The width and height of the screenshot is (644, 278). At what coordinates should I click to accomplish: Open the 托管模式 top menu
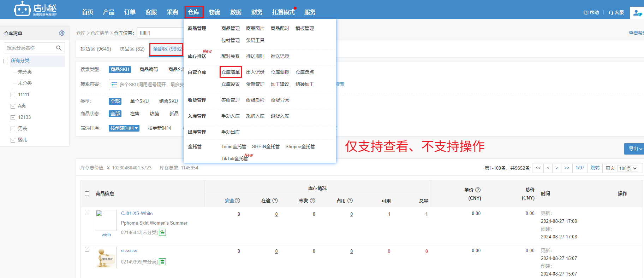coord(283,12)
